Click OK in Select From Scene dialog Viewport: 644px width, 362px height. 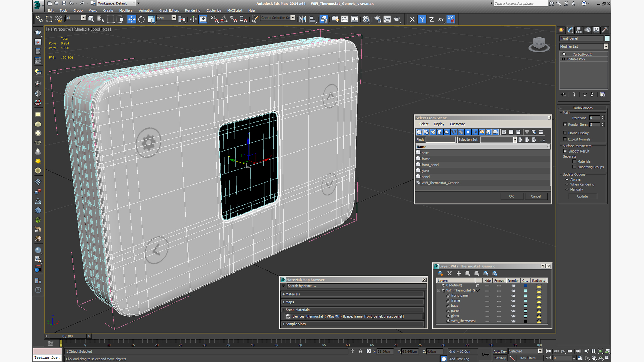[511, 196]
